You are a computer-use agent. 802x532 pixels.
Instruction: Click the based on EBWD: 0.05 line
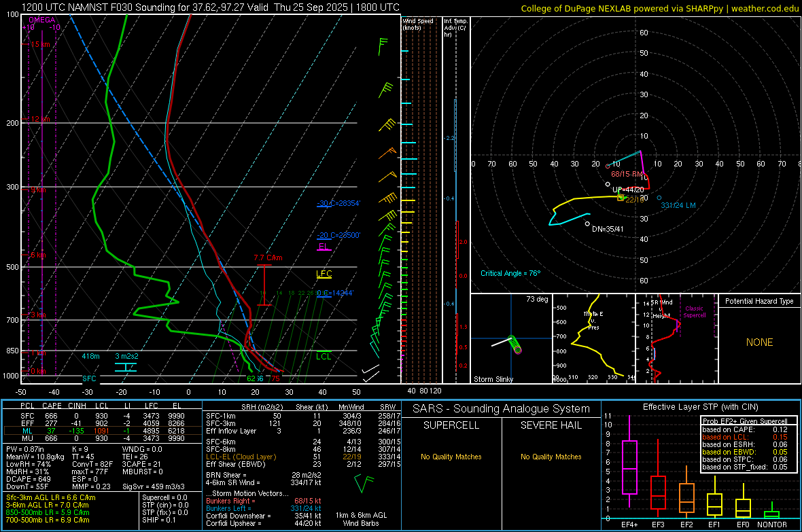click(745, 452)
